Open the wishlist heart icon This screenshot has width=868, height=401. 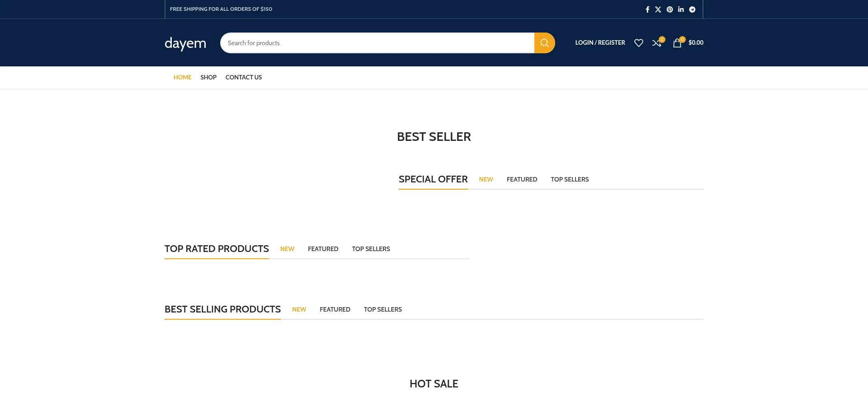[638, 43]
